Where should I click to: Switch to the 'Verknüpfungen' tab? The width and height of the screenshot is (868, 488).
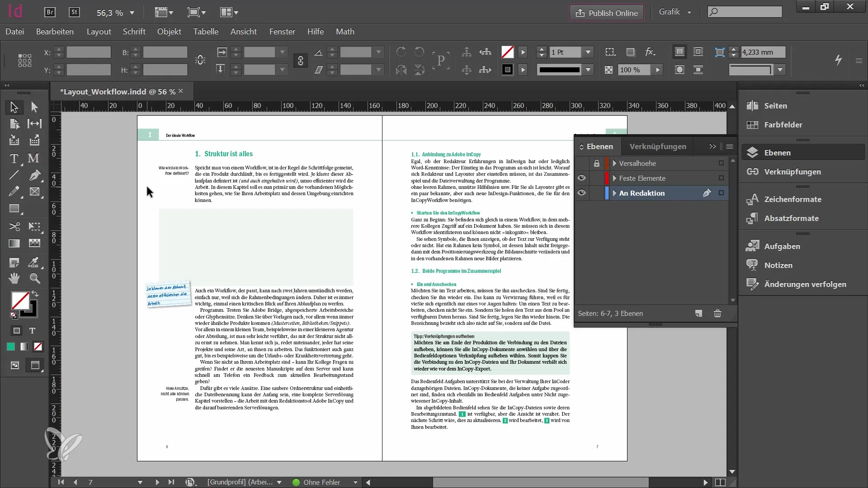coord(658,146)
